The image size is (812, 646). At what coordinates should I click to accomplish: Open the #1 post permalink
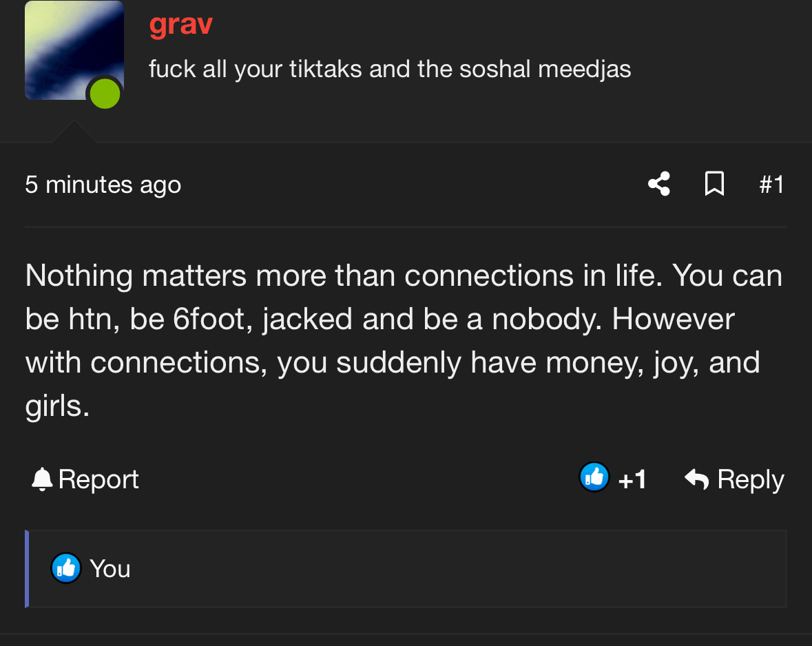pos(771,185)
